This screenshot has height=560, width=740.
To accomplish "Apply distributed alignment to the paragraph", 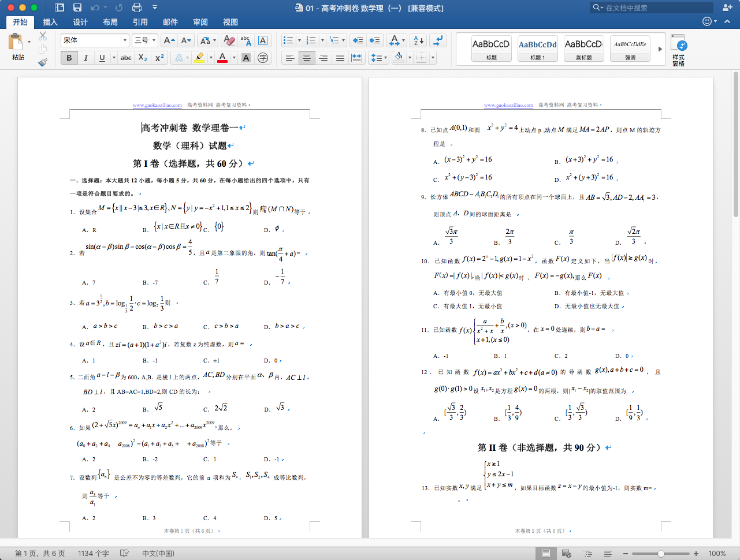I will click(357, 58).
